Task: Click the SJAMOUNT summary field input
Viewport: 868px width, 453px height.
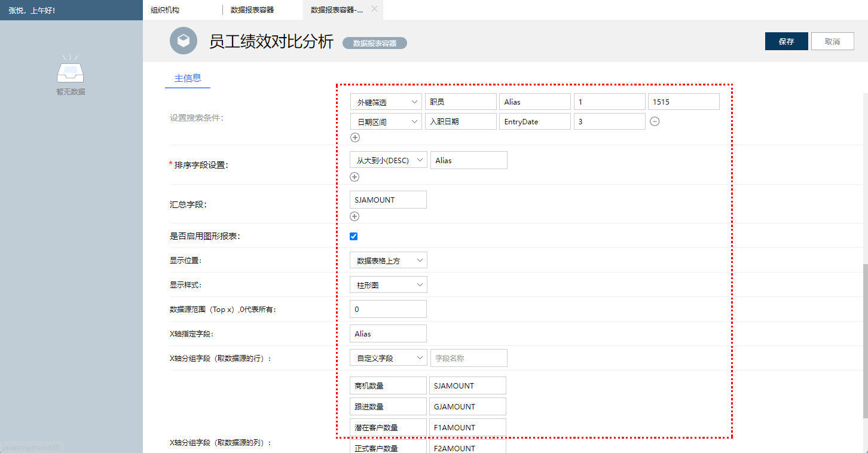Action: 387,199
